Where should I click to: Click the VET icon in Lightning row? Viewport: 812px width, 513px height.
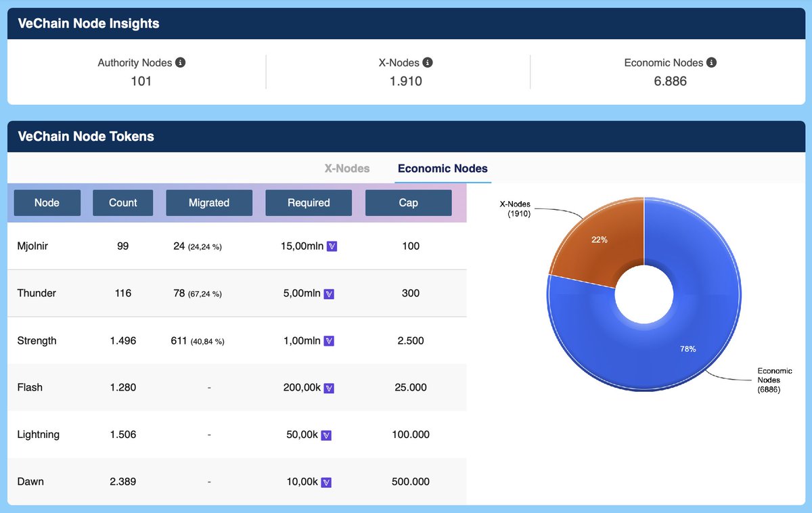click(326, 435)
